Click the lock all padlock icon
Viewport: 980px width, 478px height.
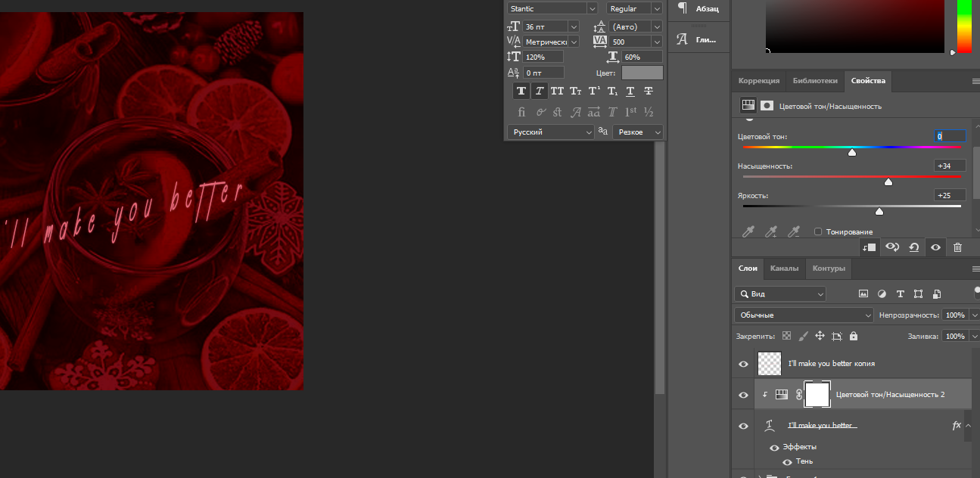coord(854,336)
